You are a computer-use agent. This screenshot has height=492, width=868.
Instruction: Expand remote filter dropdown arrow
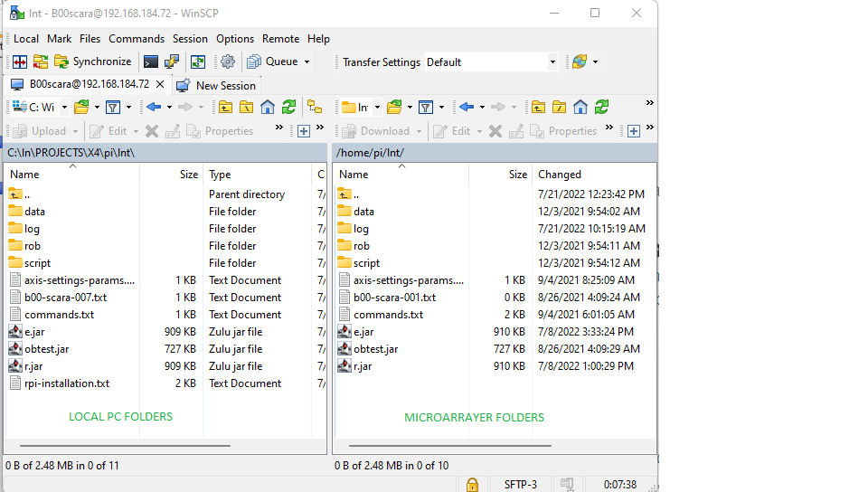point(442,107)
